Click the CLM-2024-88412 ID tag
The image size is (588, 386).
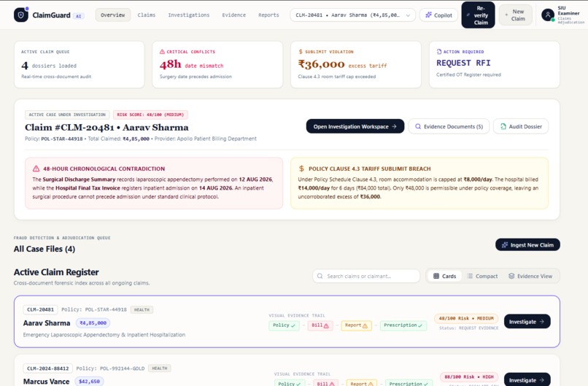point(48,368)
